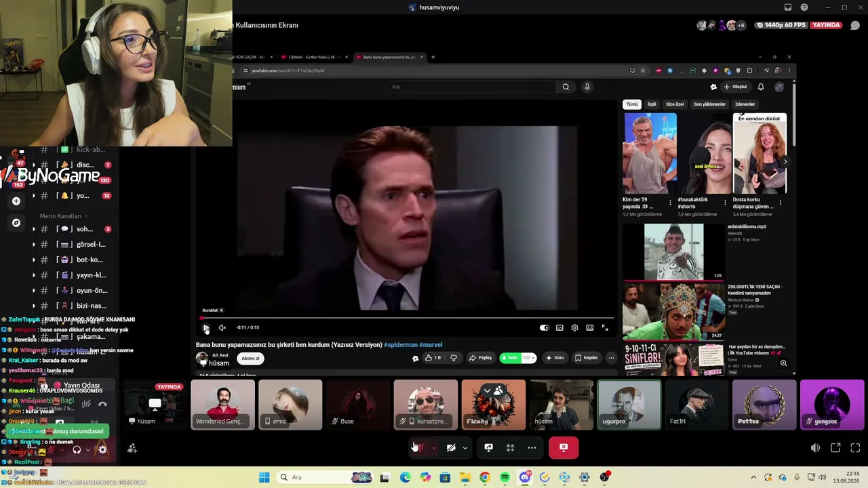This screenshot has height=488, width=868.
Task: Click the Paylaş share button
Action: [x=481, y=358]
